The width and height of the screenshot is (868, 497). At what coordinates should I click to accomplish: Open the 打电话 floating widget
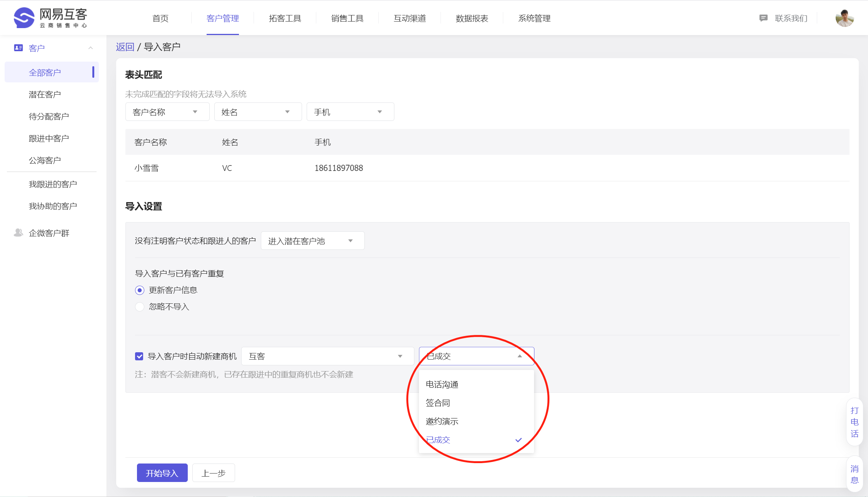click(855, 422)
